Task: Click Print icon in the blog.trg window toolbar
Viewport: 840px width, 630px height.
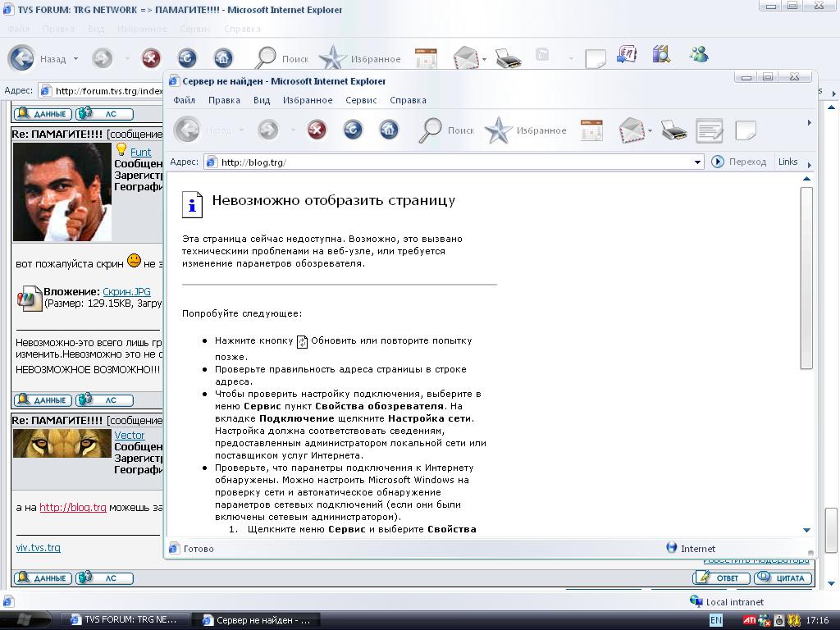Action: point(674,130)
